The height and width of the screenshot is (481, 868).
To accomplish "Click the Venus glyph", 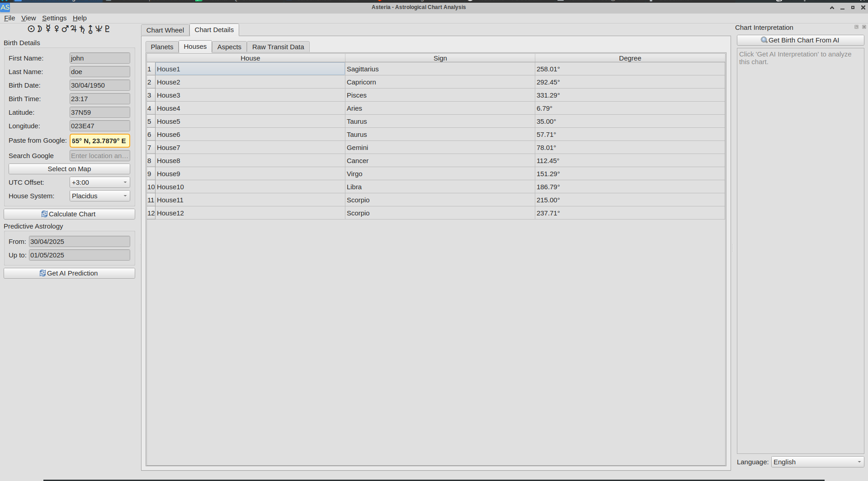I will [57, 29].
